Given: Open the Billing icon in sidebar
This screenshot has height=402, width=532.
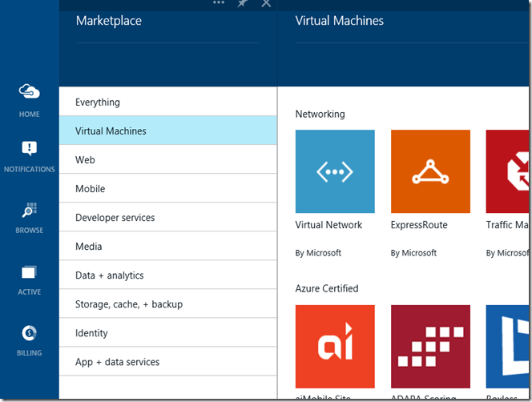Looking at the screenshot, I should pyautogui.click(x=30, y=333).
